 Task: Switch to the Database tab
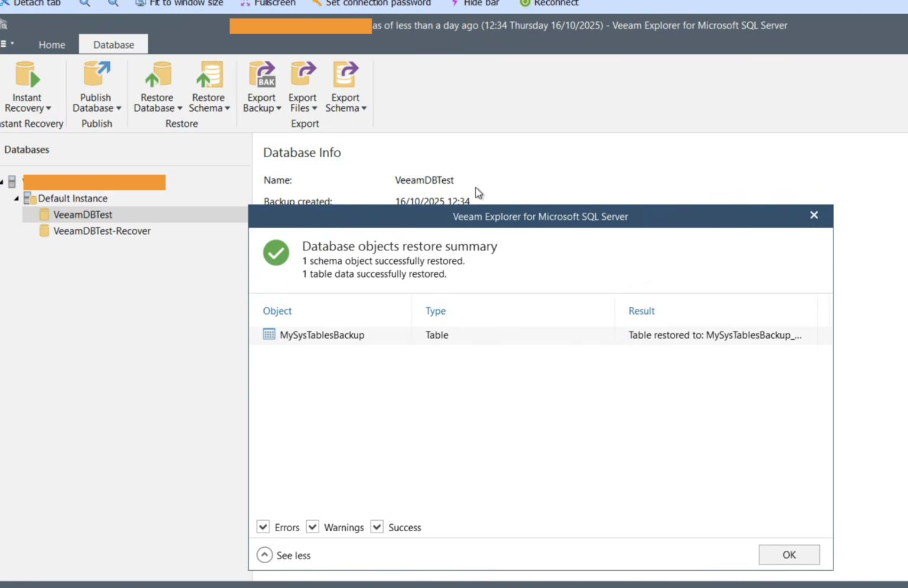point(113,44)
